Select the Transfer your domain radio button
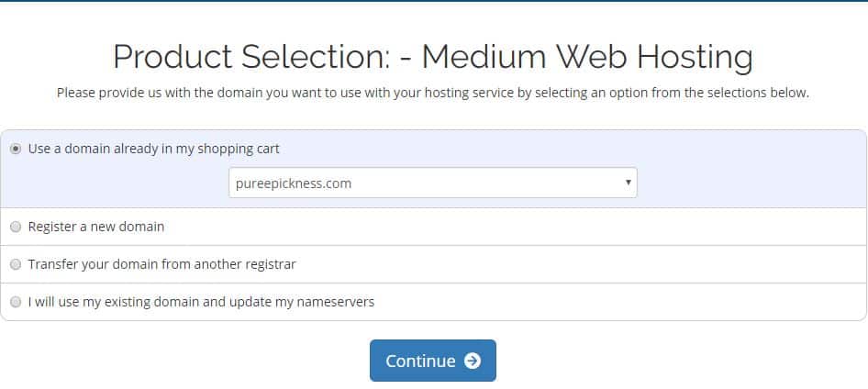The image size is (868, 389). pos(16,264)
